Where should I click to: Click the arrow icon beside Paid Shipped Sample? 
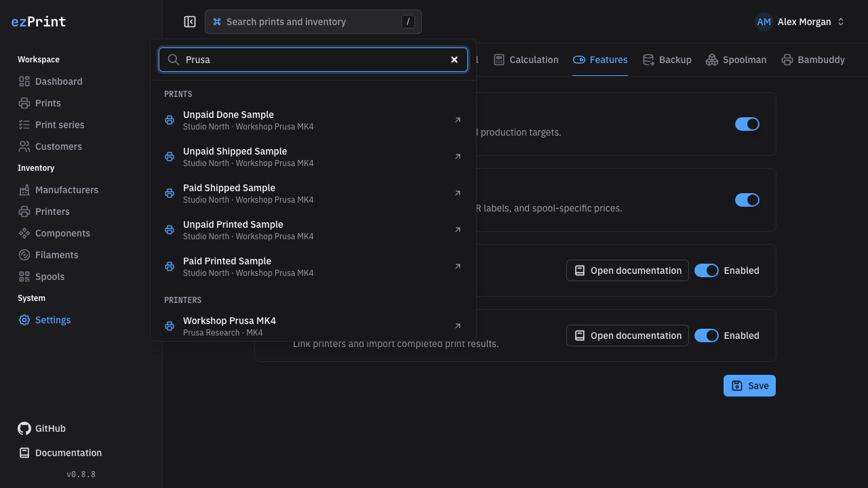coord(458,193)
